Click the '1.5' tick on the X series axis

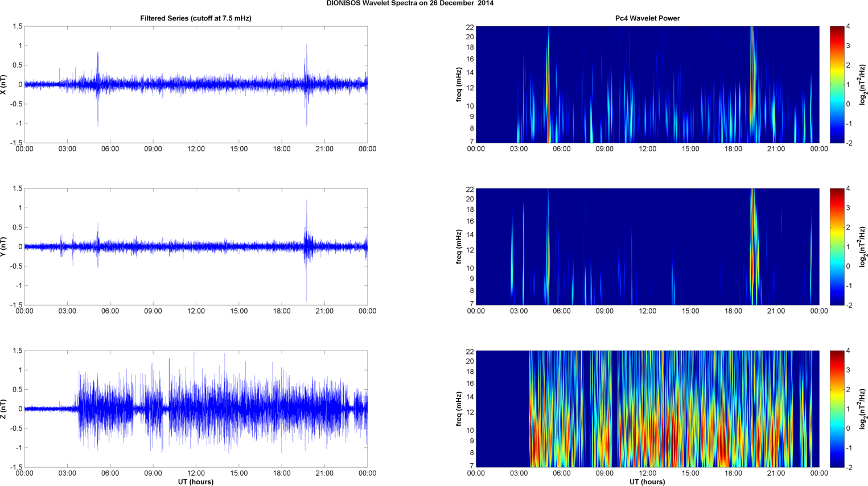17,27
